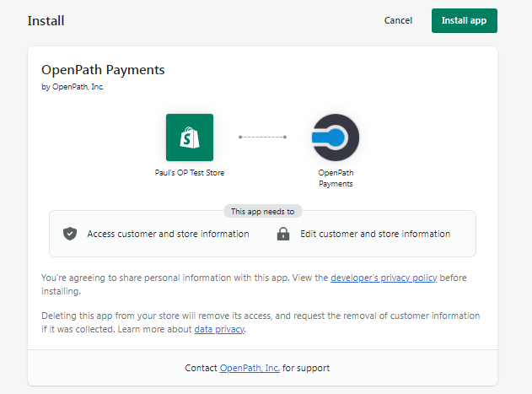Click the "This app needs to" badge
Image resolution: width=532 pixels, height=394 pixels.
click(262, 211)
